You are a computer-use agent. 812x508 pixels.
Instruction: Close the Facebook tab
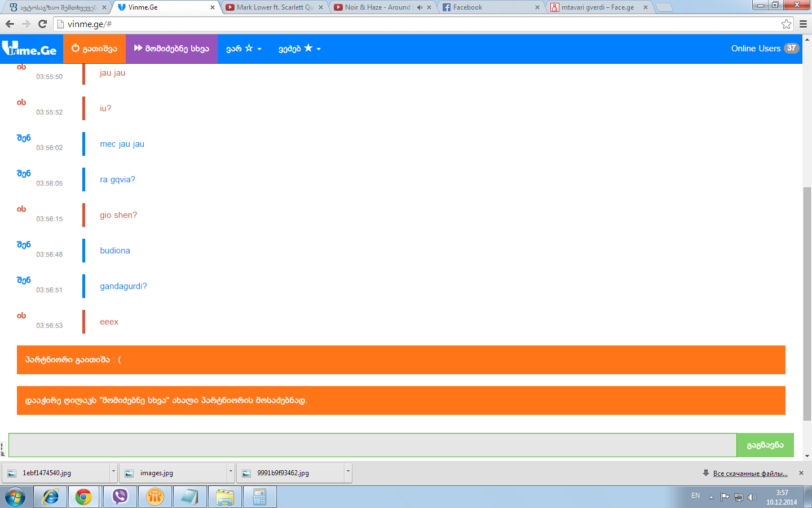pos(537,7)
